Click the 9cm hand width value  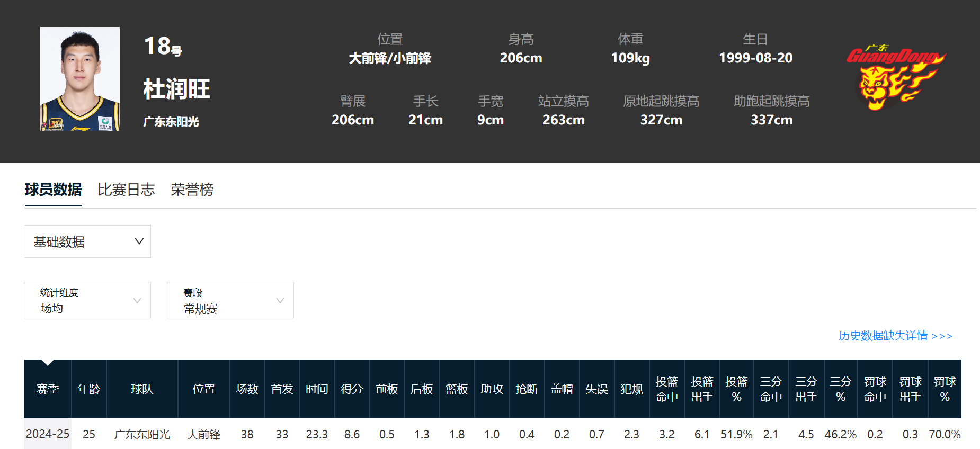491,120
